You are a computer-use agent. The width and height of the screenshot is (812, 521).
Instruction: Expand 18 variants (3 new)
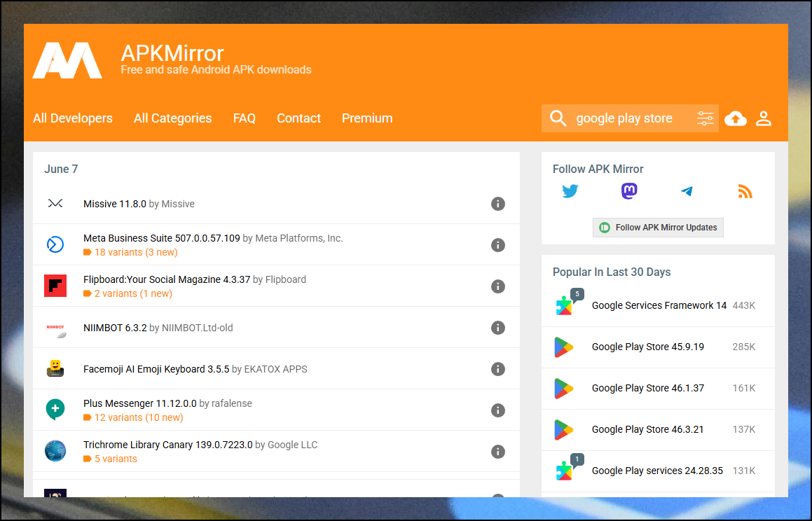coord(130,253)
